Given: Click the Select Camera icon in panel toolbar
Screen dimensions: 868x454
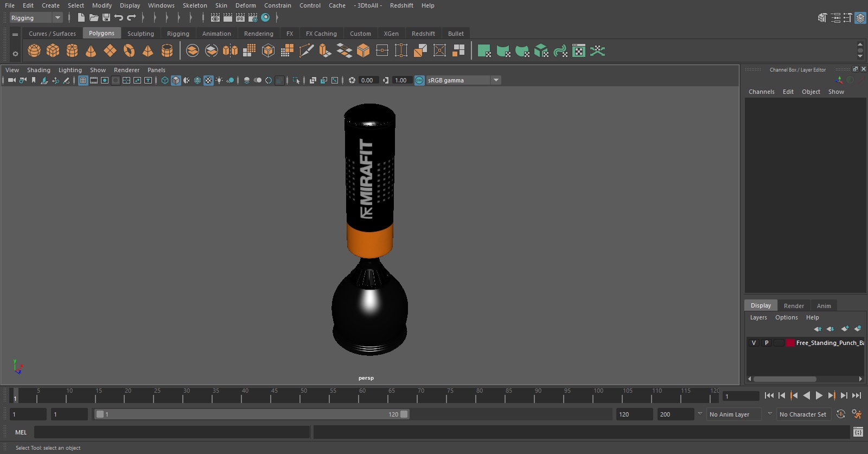Looking at the screenshot, I should coord(11,80).
